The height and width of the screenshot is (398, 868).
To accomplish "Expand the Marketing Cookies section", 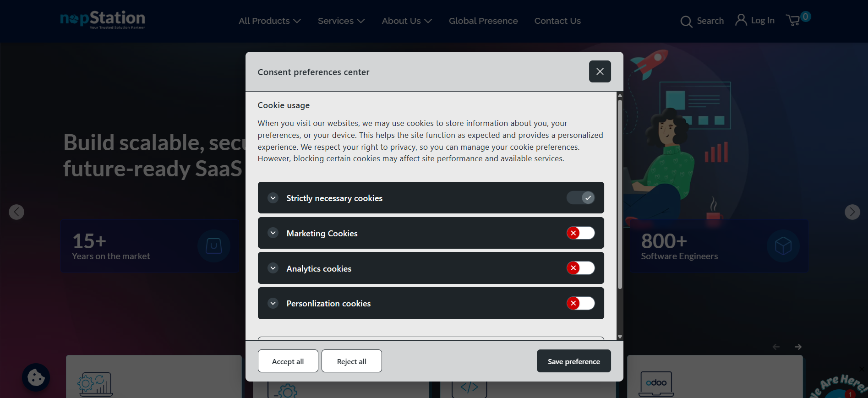I will (273, 233).
